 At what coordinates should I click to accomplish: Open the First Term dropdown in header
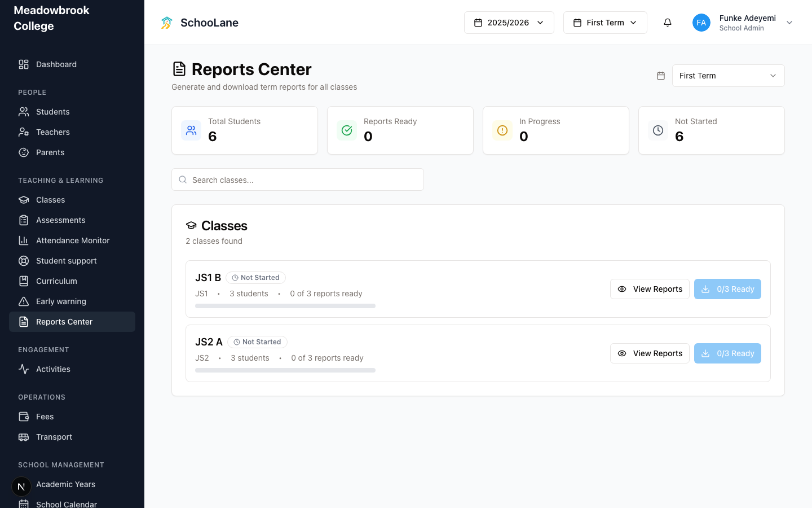(605, 23)
